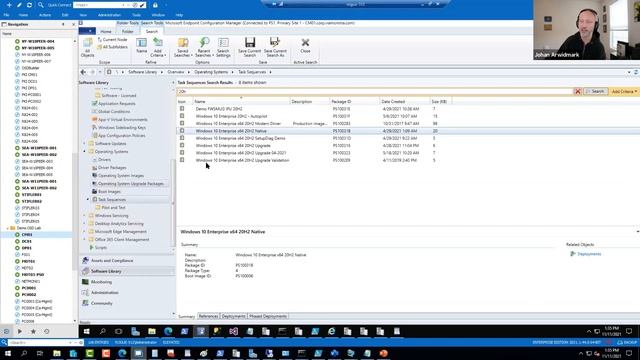Expand the Microsoft Edge Management folder
This screenshot has width=640, height=360.
[x=84, y=231]
